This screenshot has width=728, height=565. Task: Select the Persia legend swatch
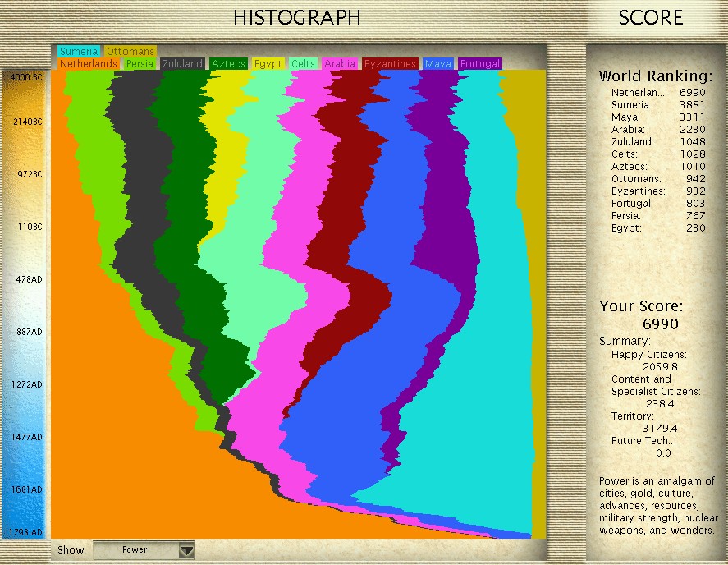140,64
